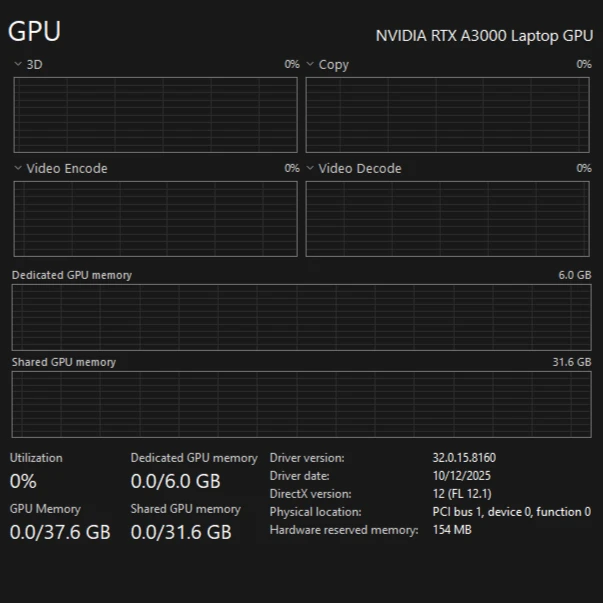
Task: Select the 0.0/31.6 GB shared memory value
Action: point(181,532)
